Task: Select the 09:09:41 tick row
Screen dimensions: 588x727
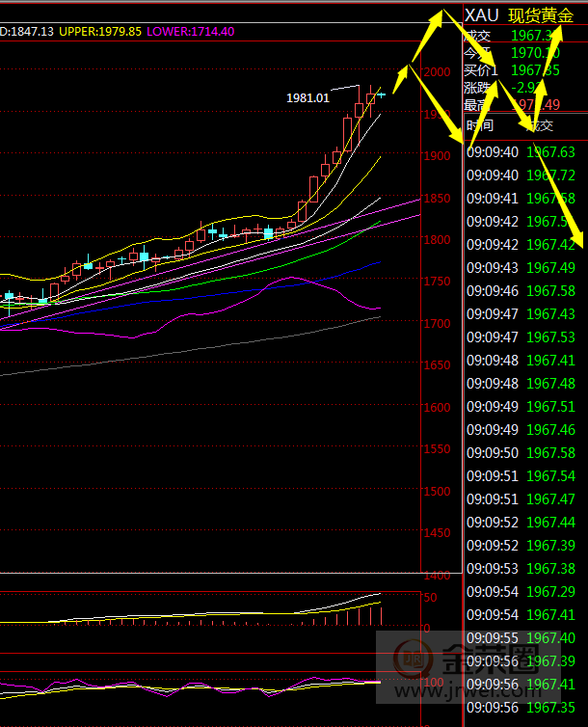Action: tap(521, 199)
